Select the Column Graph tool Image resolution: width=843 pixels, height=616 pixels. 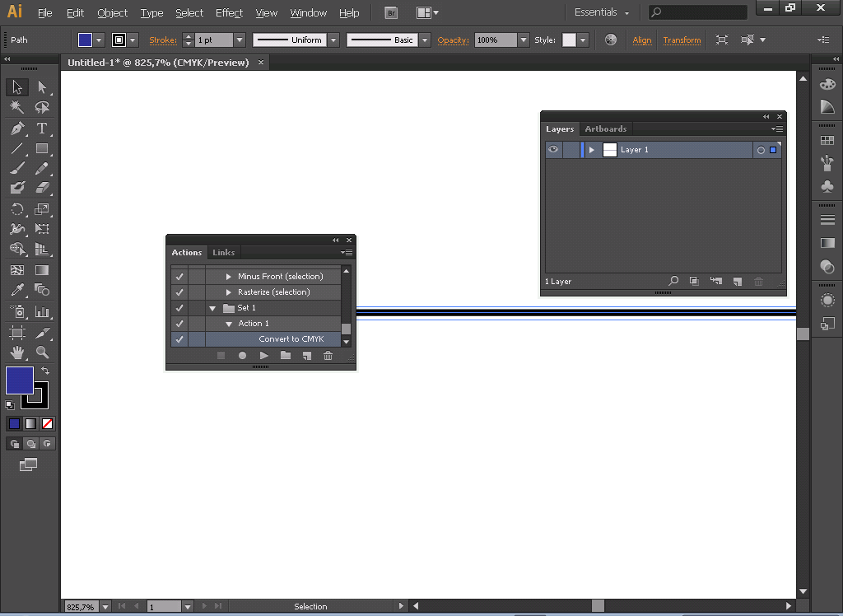(42, 311)
